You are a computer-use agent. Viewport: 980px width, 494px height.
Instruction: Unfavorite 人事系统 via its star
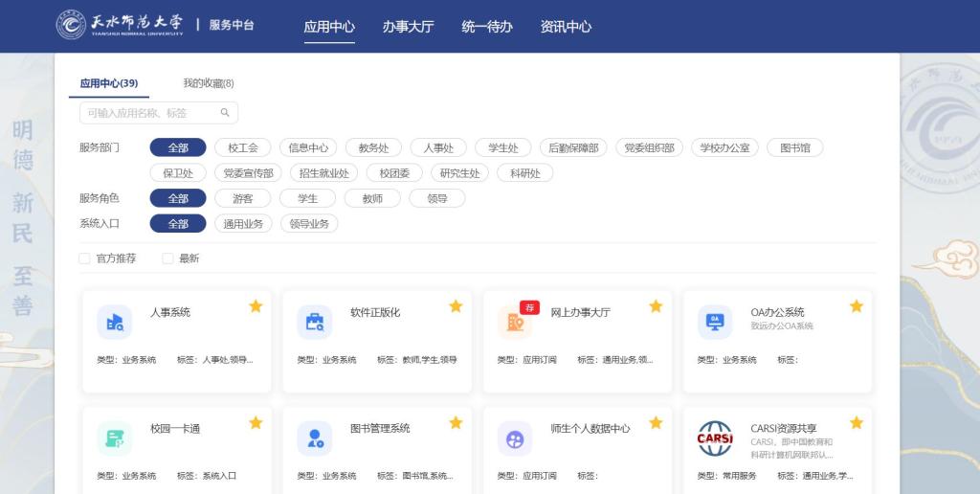(x=256, y=306)
